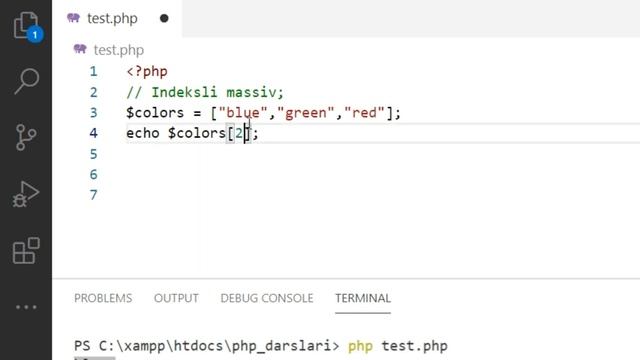Switch to the PROBLEMS panel tab

click(103, 298)
